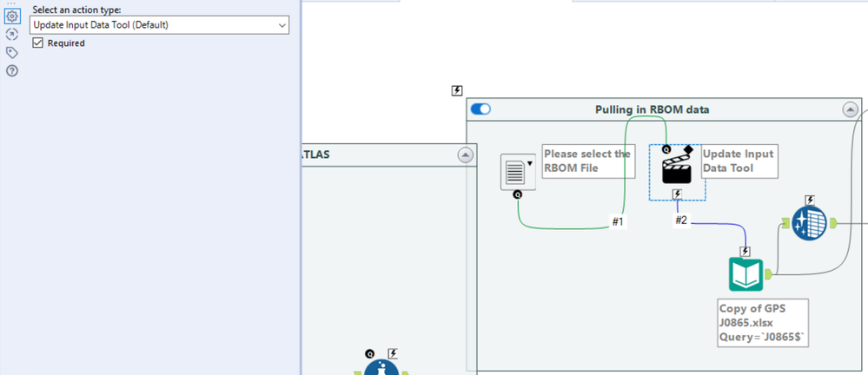
Task: Open the Navigation arrows tab in sidebar
Action: [x=11, y=35]
